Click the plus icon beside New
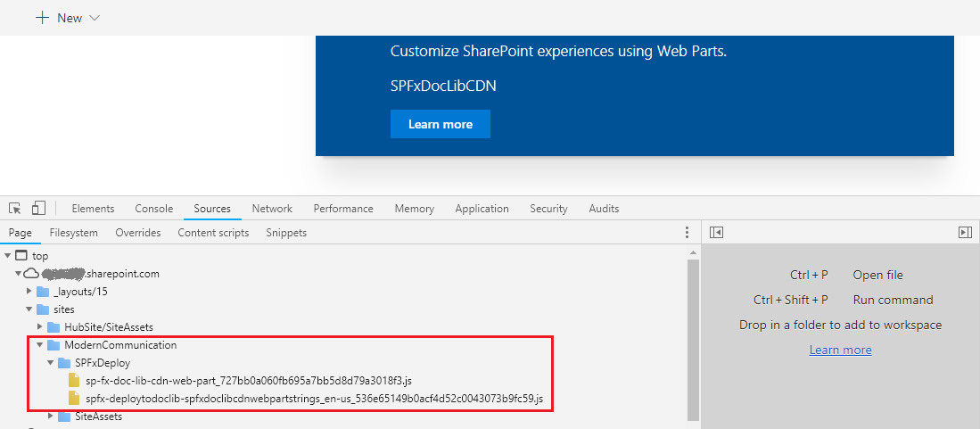Viewport: 980px width, 429px height. [x=42, y=18]
